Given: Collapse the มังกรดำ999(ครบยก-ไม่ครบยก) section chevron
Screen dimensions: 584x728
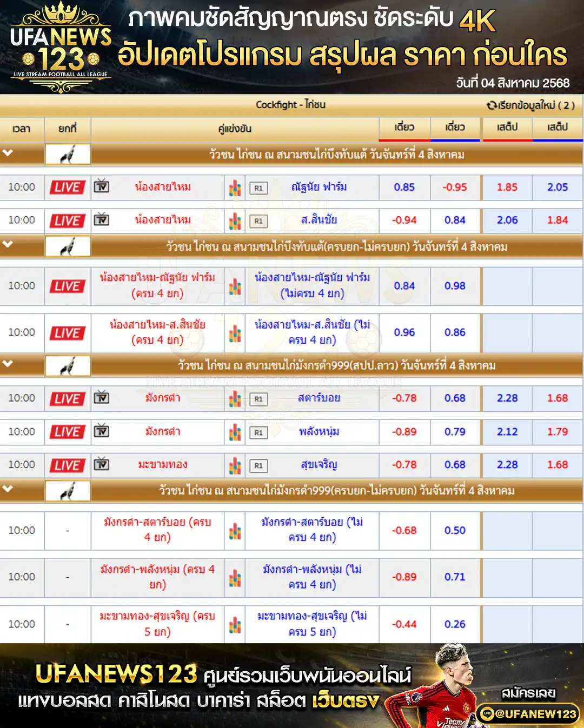Looking at the screenshot, I should pos(8,489).
